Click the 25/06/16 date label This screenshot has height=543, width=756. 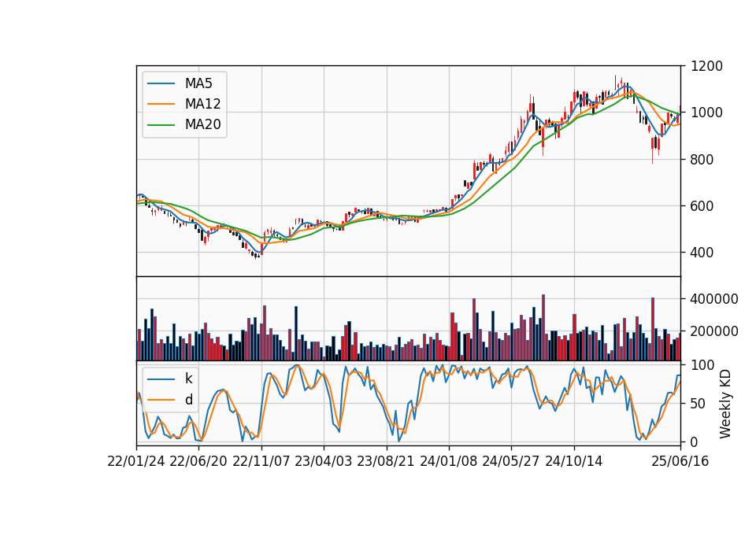pyautogui.click(x=680, y=461)
